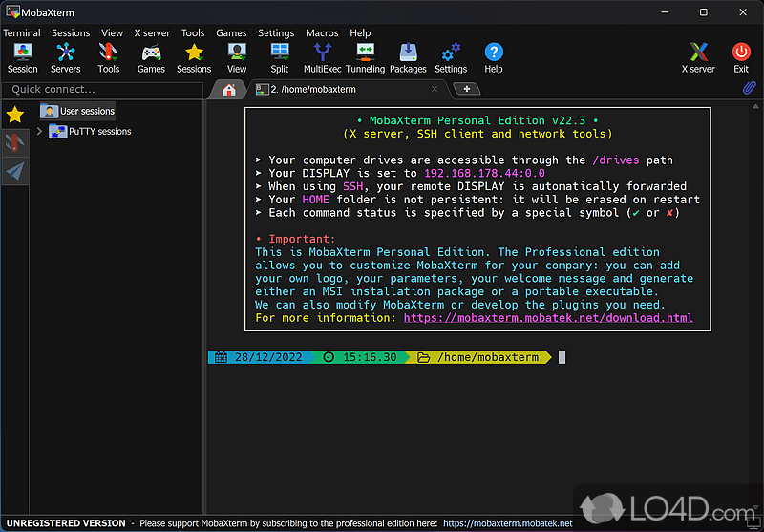Click the terminal prompt cursor
This screenshot has height=532, width=764.
coord(562,357)
